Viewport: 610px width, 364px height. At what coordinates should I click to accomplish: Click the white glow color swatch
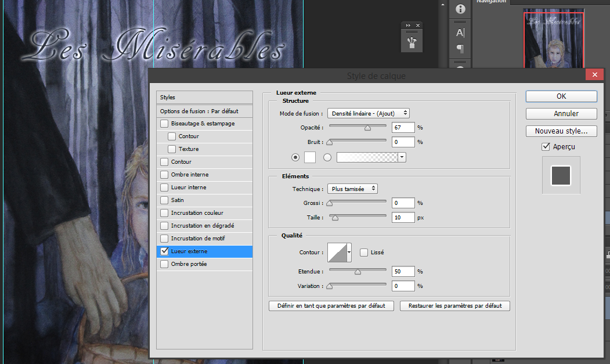coord(310,157)
